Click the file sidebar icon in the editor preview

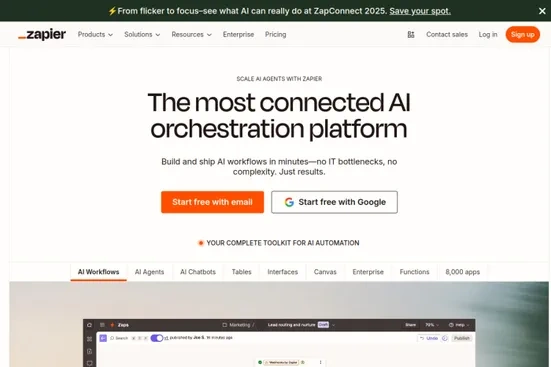click(x=89, y=351)
